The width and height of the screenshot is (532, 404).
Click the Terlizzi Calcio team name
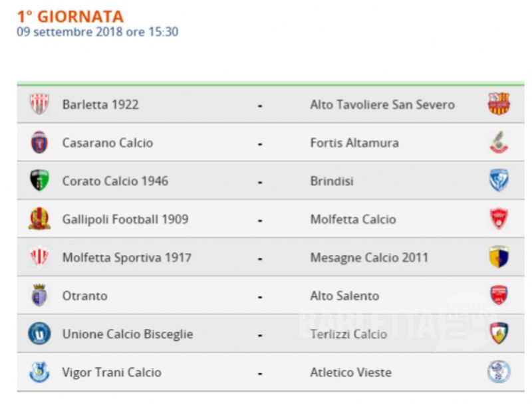click(348, 334)
